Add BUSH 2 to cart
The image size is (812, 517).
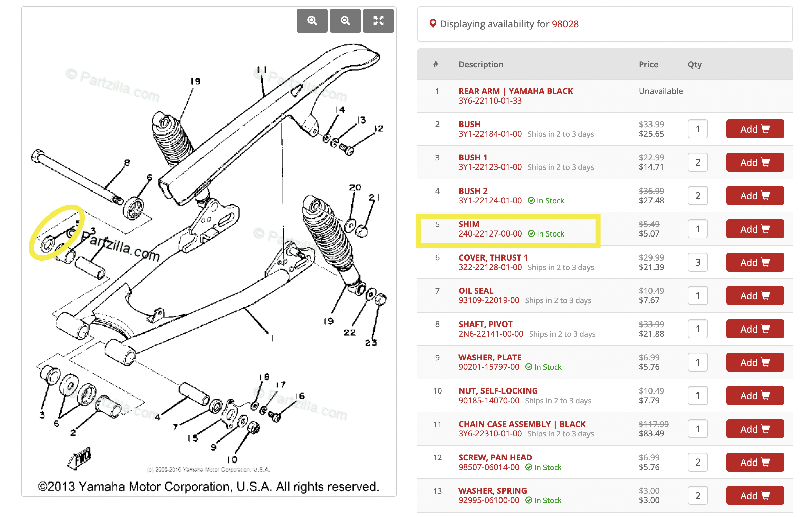coord(755,196)
